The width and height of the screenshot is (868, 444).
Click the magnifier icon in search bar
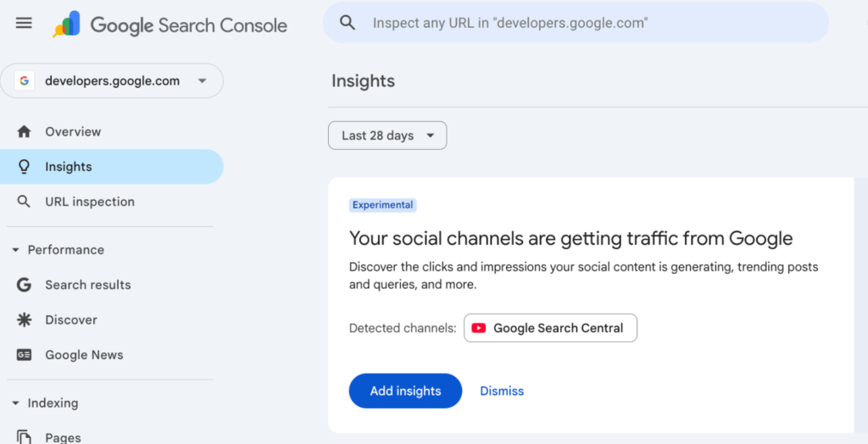point(348,23)
